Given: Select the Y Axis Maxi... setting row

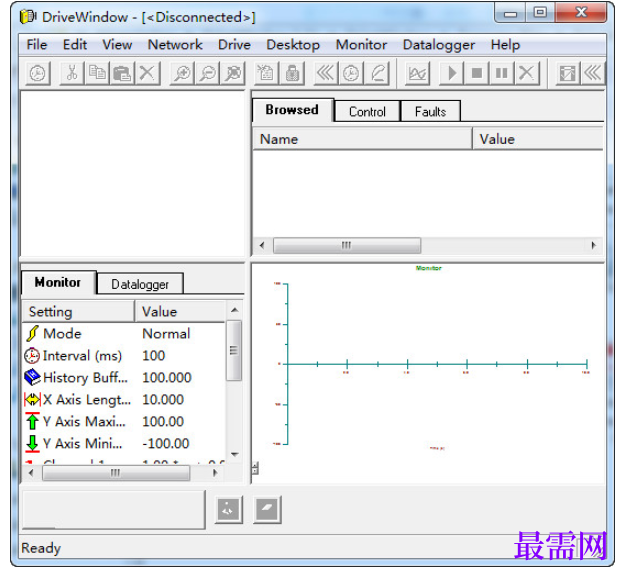Looking at the screenshot, I should coord(124,421).
